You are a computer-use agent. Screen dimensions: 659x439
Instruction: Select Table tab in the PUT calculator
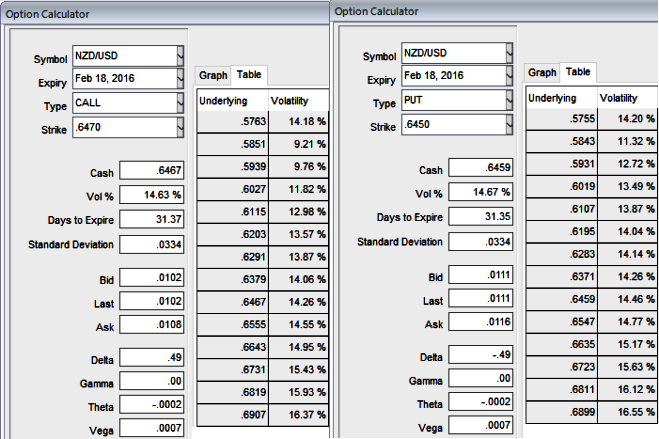(577, 72)
